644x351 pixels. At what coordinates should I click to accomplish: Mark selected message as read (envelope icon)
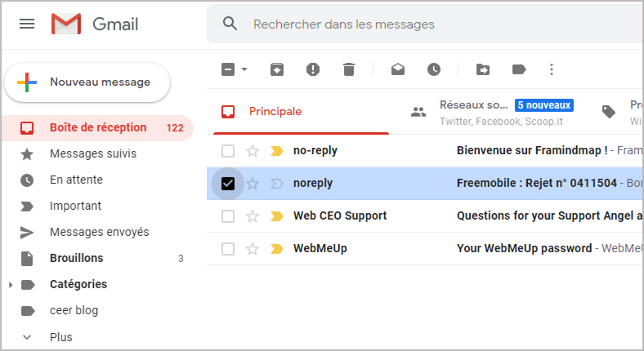pos(397,69)
